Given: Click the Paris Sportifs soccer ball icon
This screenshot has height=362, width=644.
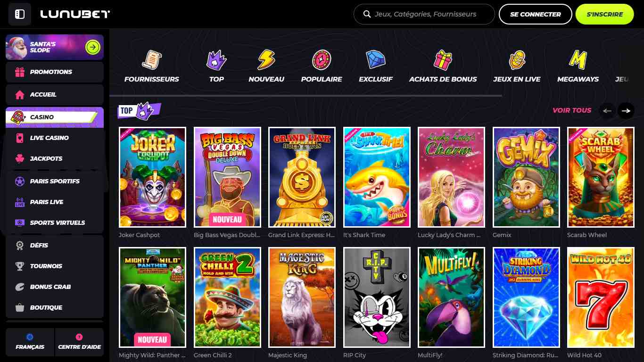Looking at the screenshot, I should (20, 181).
